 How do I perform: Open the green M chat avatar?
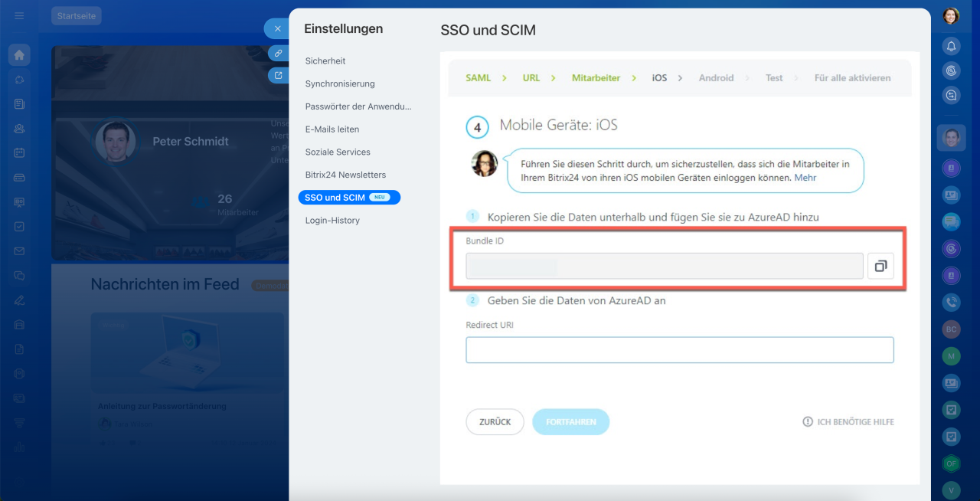tap(951, 355)
